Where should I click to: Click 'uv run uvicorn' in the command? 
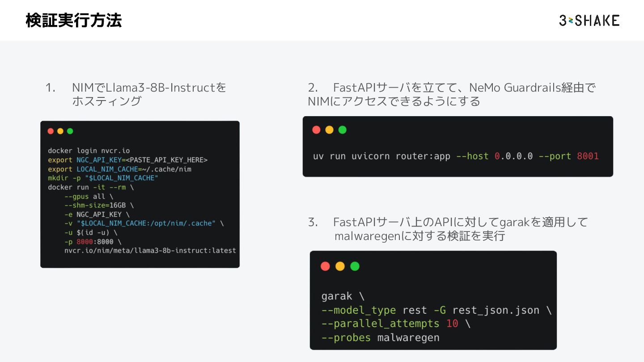(x=352, y=156)
